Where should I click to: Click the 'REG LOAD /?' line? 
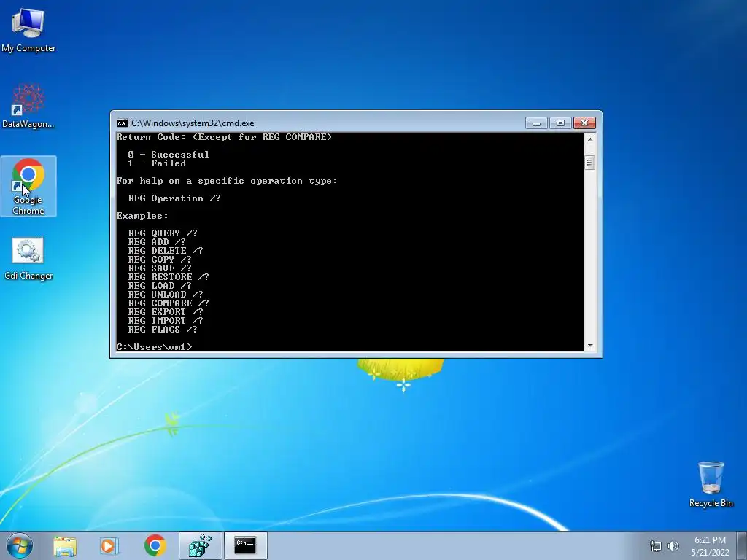click(160, 286)
